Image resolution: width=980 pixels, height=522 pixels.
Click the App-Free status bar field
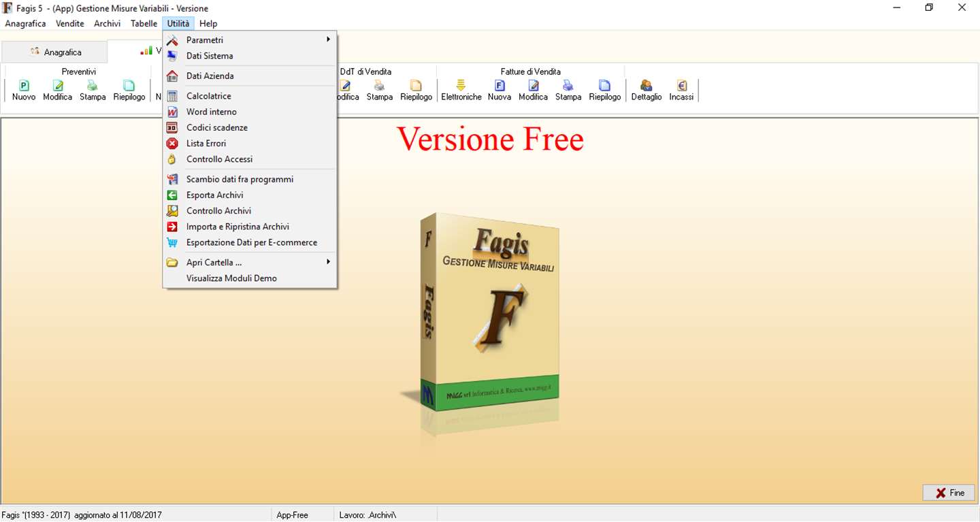(302, 515)
